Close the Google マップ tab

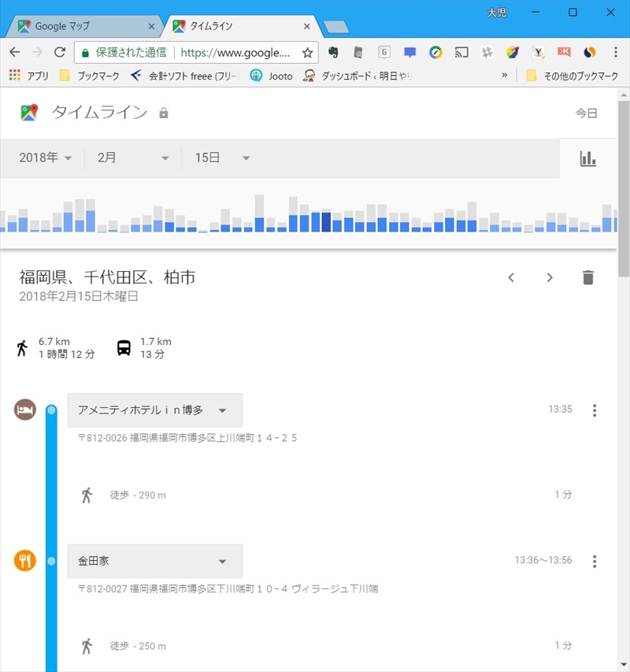151,27
